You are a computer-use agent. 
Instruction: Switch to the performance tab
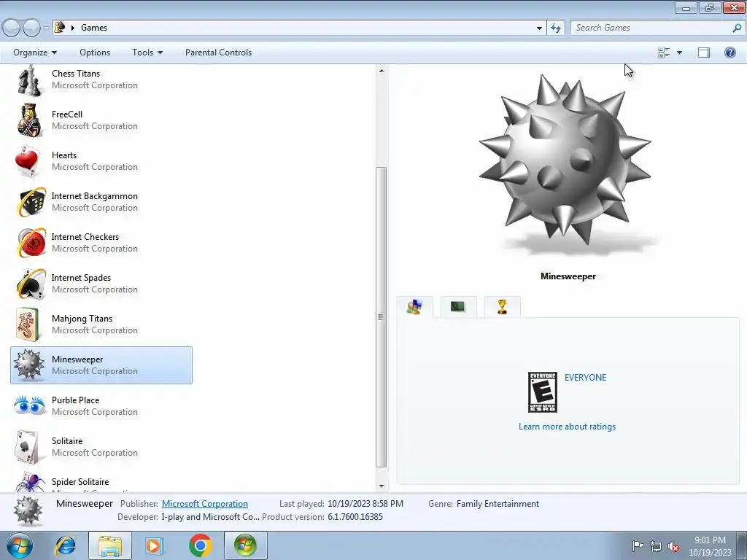point(458,306)
